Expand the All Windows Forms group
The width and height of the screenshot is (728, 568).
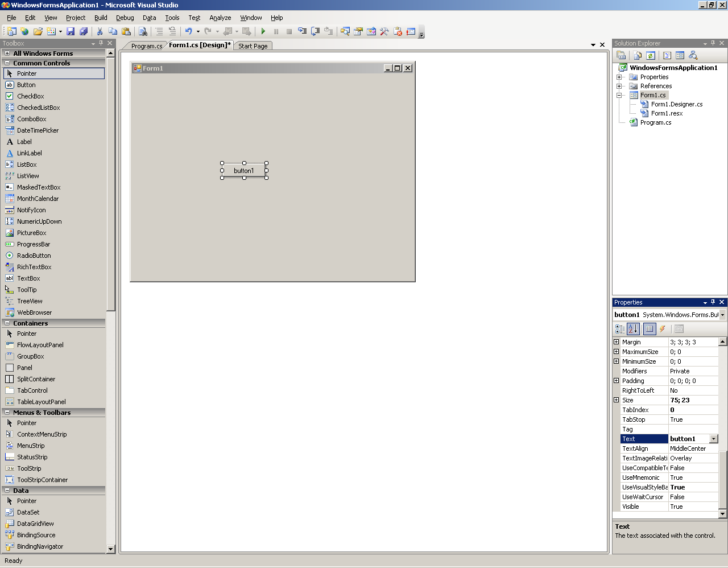tap(7, 53)
